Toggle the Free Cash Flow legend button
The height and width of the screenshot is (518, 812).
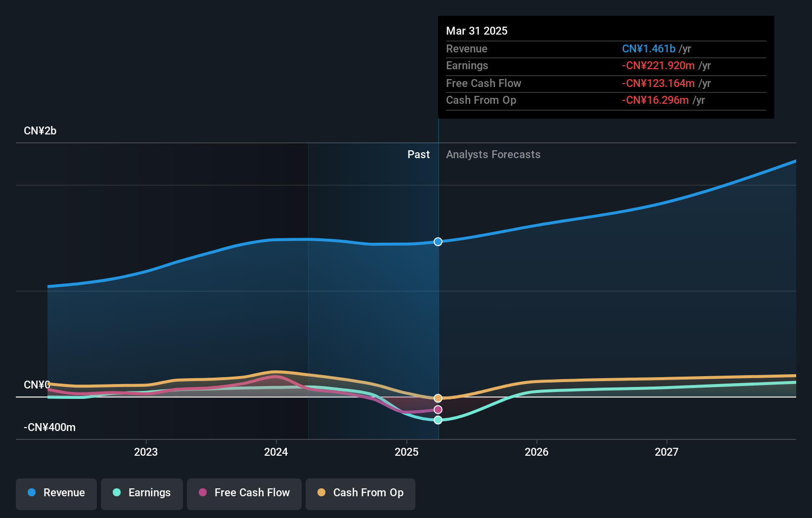244,494
